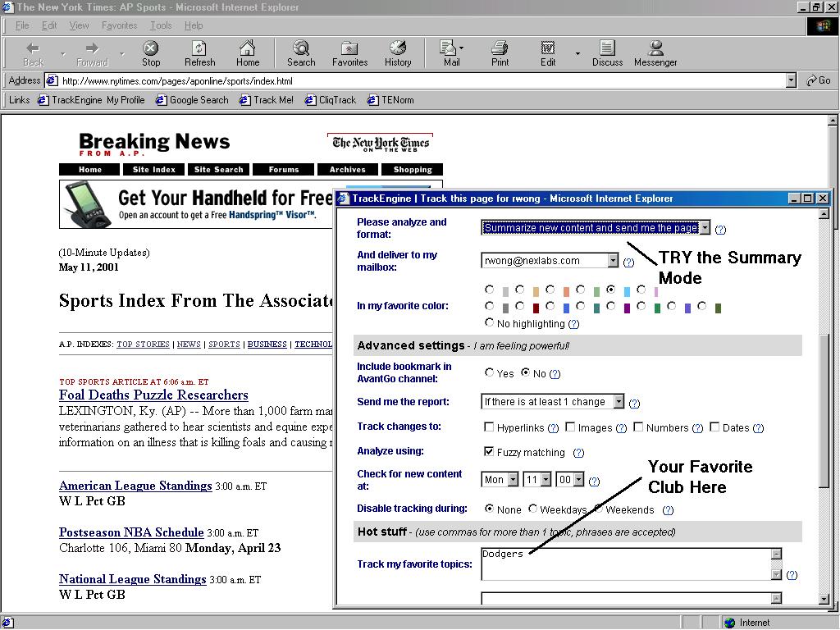
Task: Select No for AvantGo bookmark
Action: [526, 372]
